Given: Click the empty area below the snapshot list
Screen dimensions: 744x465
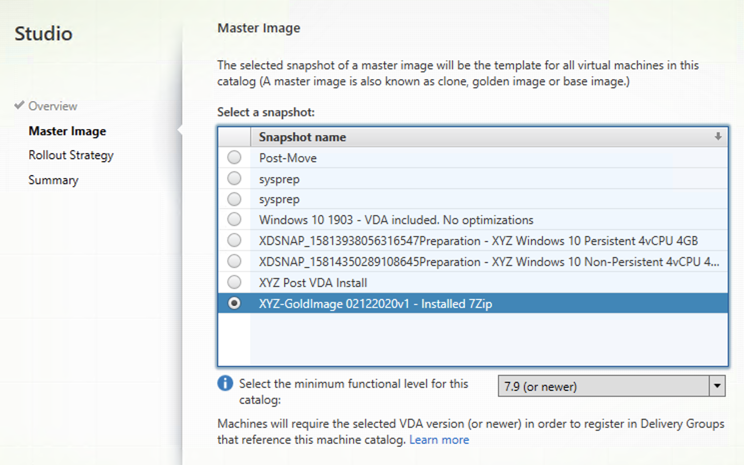Looking at the screenshot, I should [x=473, y=339].
